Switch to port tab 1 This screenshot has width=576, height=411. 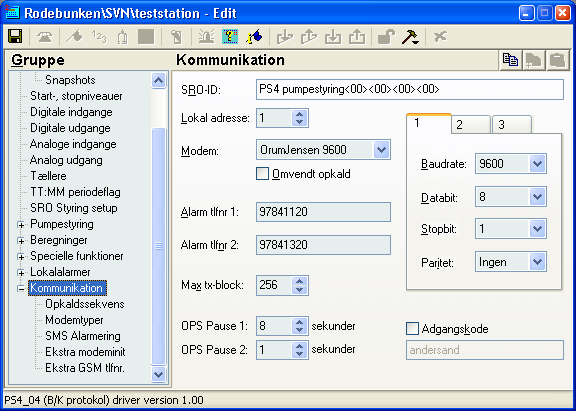point(429,123)
